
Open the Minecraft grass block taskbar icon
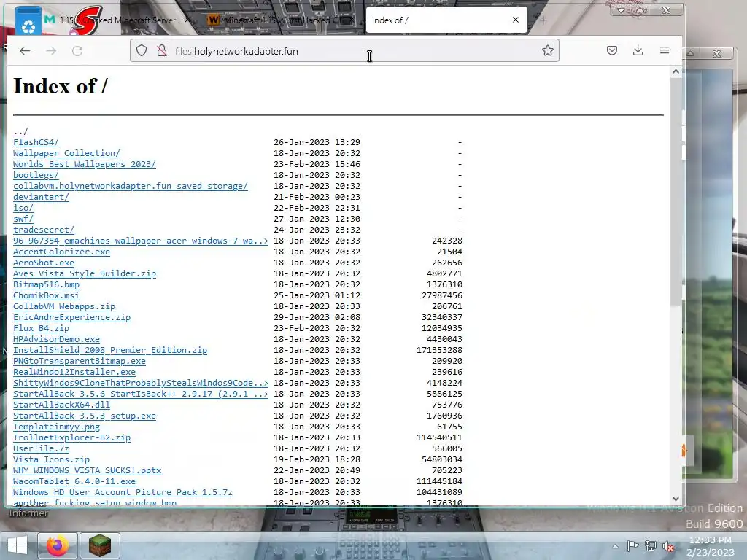coord(99,545)
